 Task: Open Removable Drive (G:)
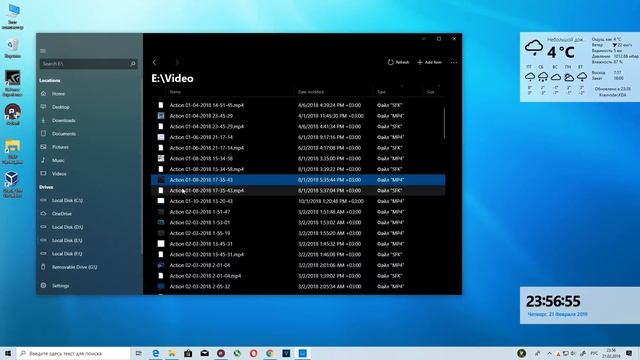point(74,267)
